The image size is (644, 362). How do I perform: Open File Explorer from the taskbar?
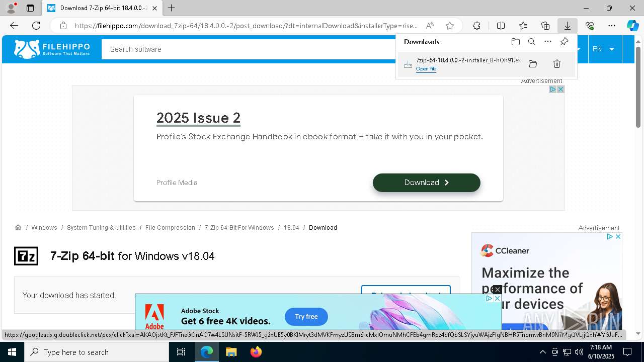click(x=231, y=352)
